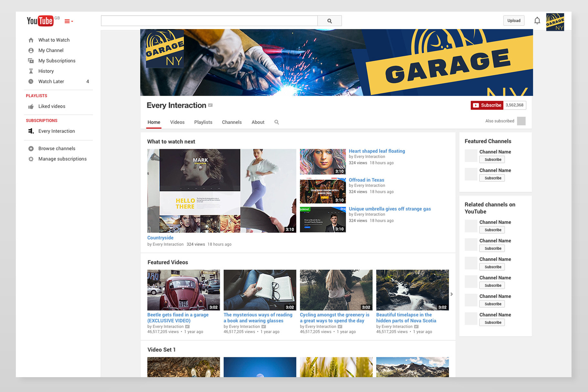Show next Featured Videos with arrow
The width and height of the screenshot is (588, 392).
click(x=452, y=294)
